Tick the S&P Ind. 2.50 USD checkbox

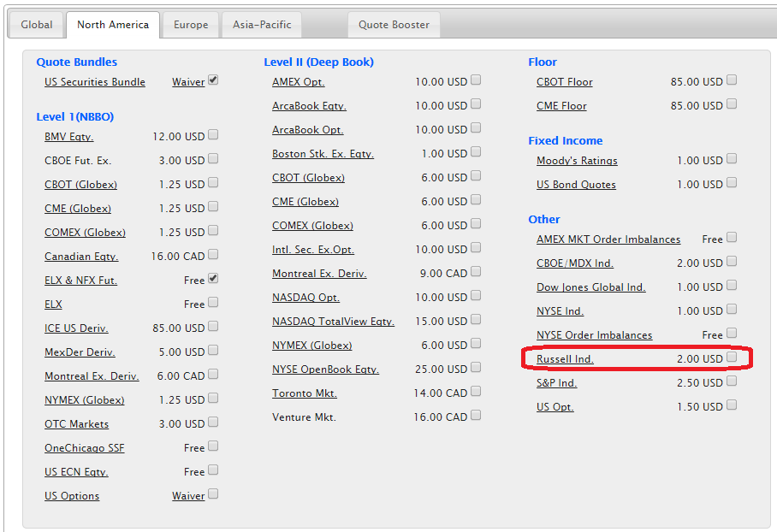coord(732,381)
